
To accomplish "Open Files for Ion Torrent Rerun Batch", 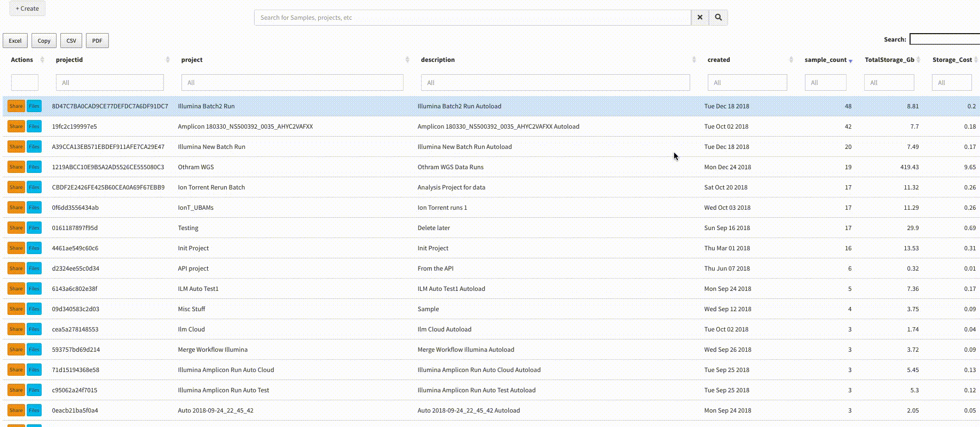I will pos(34,187).
